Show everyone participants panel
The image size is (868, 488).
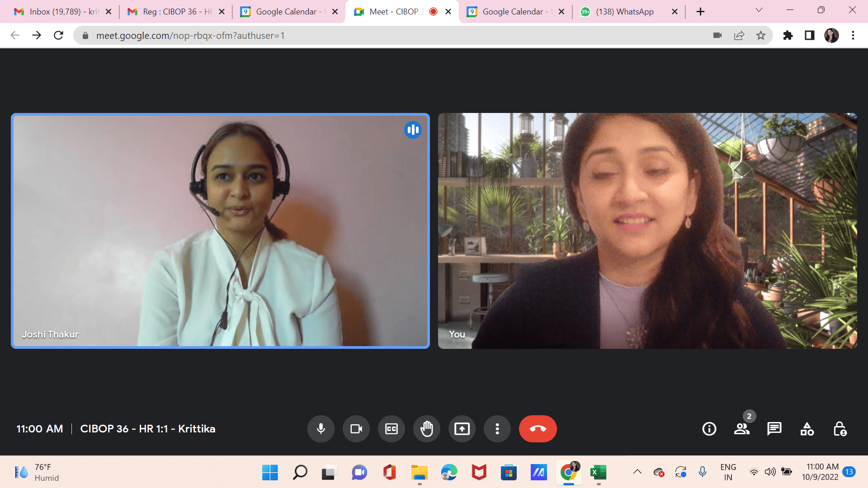pyautogui.click(x=742, y=429)
